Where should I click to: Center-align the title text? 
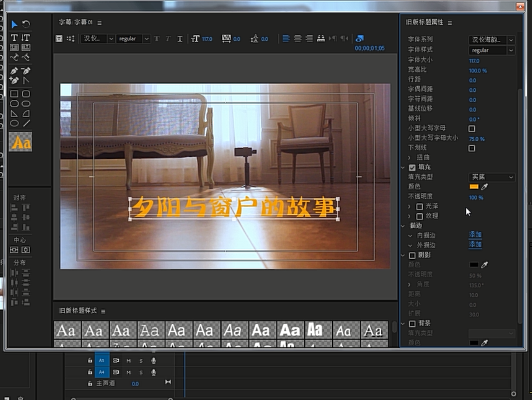point(298,39)
